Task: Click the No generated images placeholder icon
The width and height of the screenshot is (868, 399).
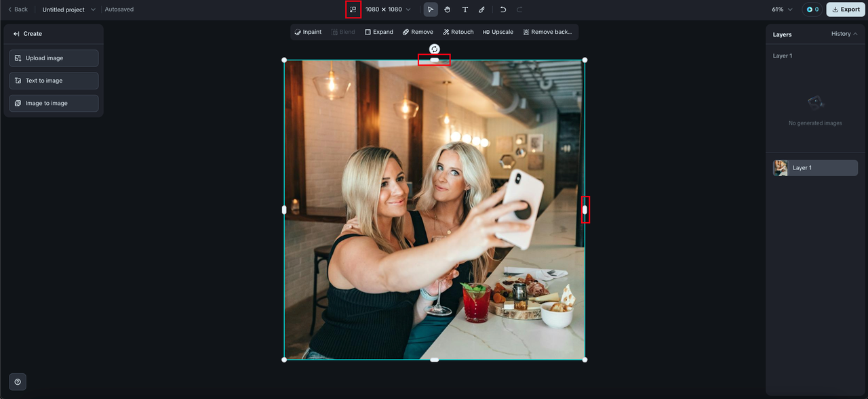Action: (x=816, y=103)
